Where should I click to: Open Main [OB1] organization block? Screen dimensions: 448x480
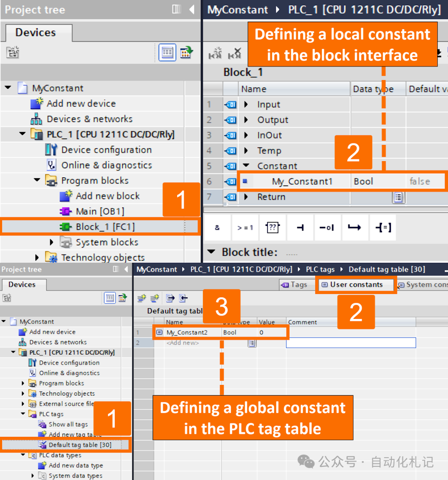[100, 211]
